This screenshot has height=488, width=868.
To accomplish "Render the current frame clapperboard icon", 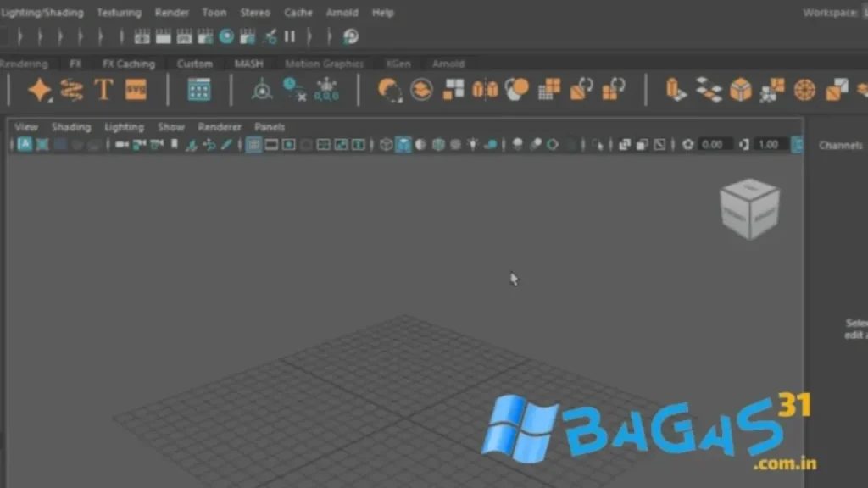I will [164, 36].
